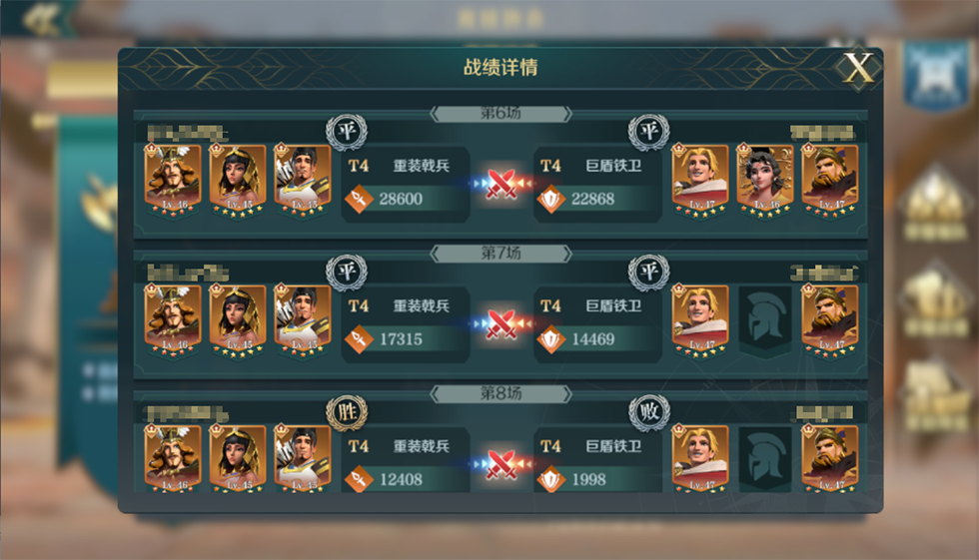Image resolution: width=979 pixels, height=560 pixels.
Task: Select the Lv.46 winged-helmet commander in 第6场
Action: (x=173, y=180)
